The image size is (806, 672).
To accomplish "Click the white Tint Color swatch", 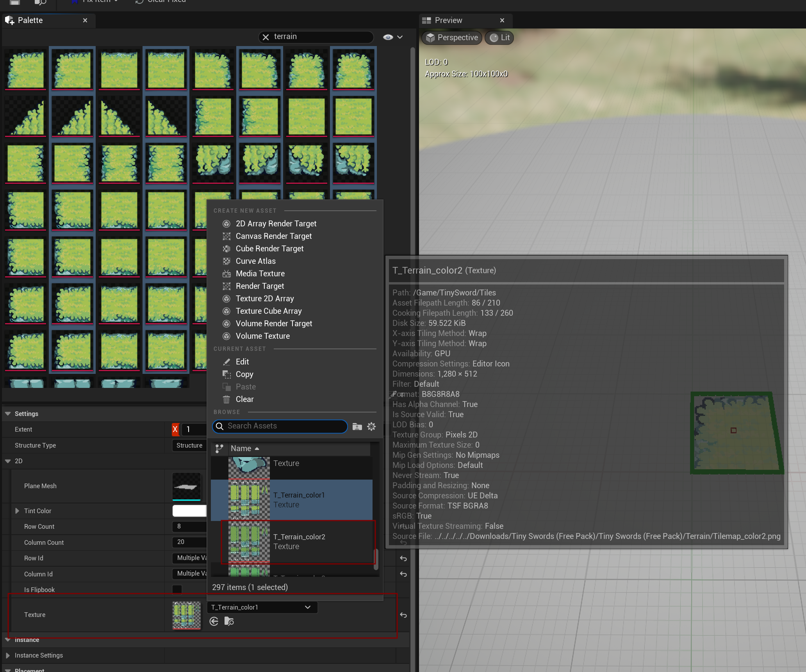I will (189, 511).
